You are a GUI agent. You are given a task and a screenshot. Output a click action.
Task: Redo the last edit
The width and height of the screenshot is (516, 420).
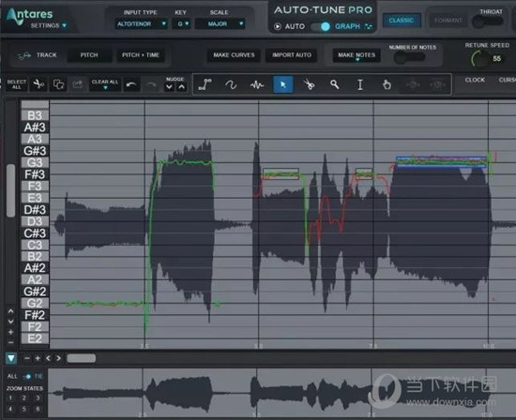tap(151, 85)
